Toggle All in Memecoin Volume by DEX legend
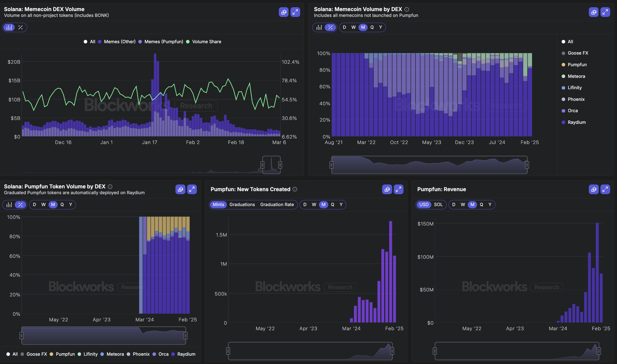Image resolution: width=617 pixels, height=364 pixels. tap(567, 42)
